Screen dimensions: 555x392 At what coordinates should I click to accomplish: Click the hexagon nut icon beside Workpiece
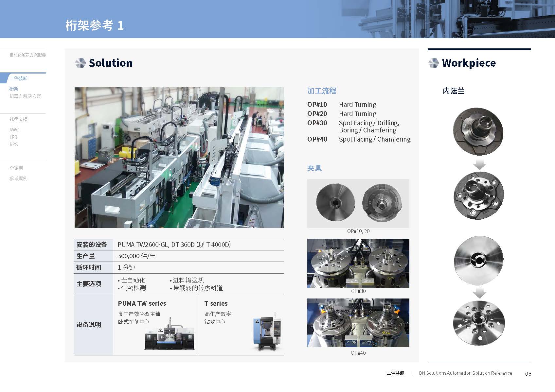pos(434,63)
